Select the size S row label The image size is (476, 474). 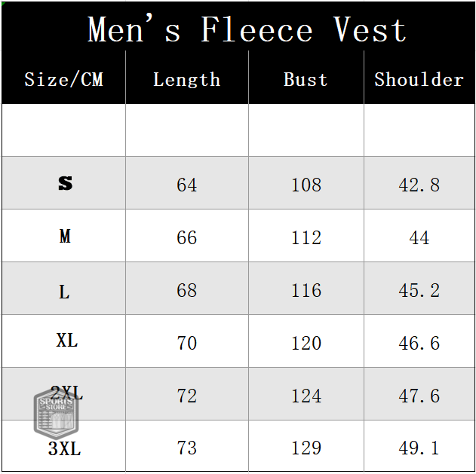pyautogui.click(x=66, y=183)
